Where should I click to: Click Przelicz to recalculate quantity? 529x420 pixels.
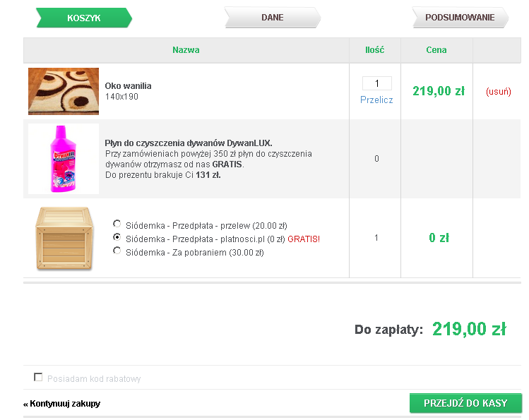[376, 100]
